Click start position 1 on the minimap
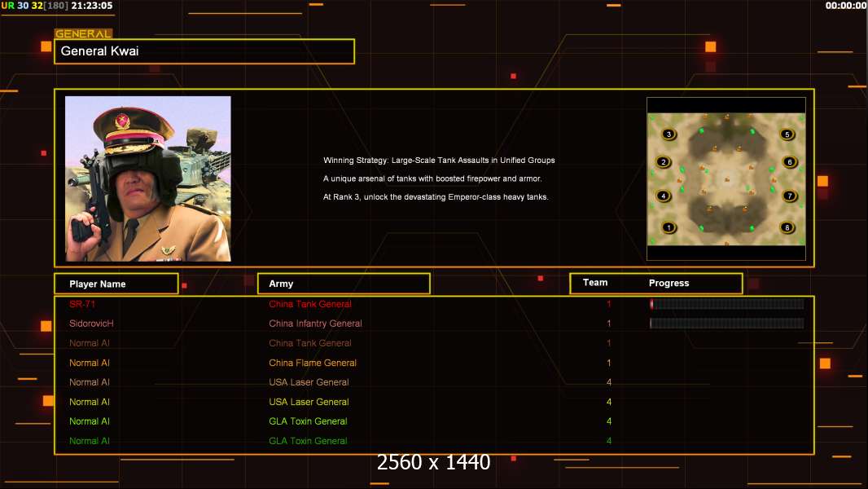The image size is (868, 489). coord(669,228)
